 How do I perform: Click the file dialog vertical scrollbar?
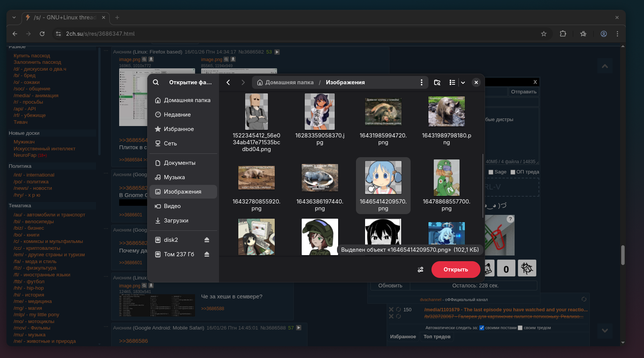483,186
